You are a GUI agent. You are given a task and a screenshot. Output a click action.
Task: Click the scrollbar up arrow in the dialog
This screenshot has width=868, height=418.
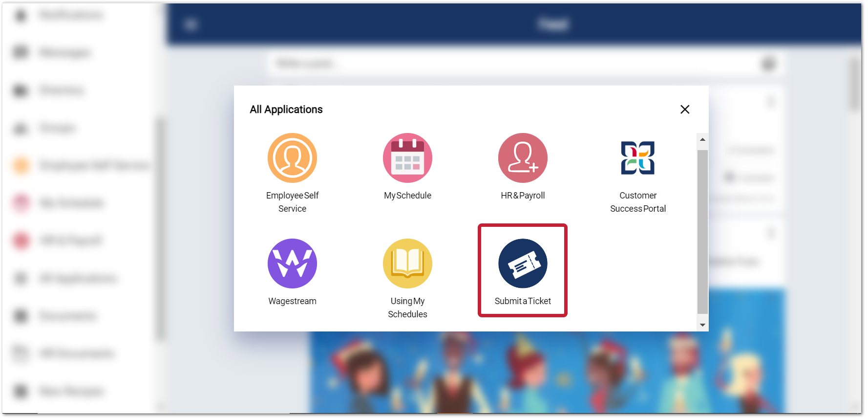(702, 140)
